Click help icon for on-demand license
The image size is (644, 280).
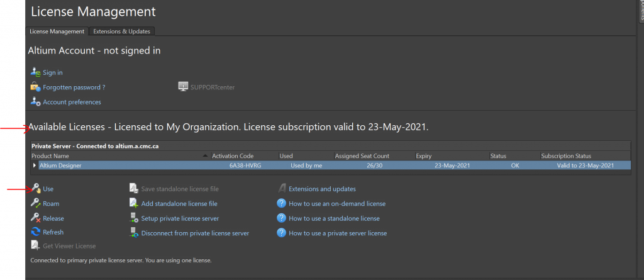click(281, 203)
